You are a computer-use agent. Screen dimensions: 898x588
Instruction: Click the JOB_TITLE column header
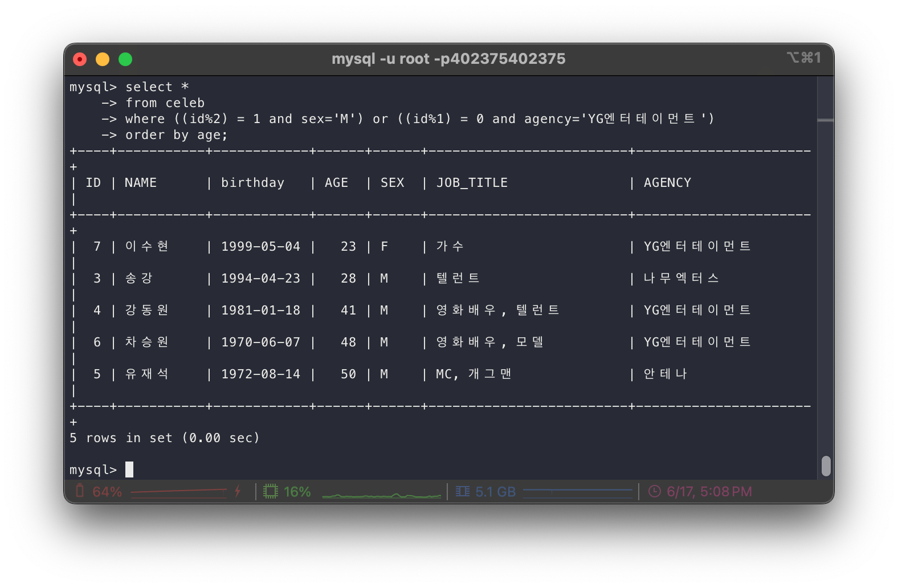click(472, 182)
